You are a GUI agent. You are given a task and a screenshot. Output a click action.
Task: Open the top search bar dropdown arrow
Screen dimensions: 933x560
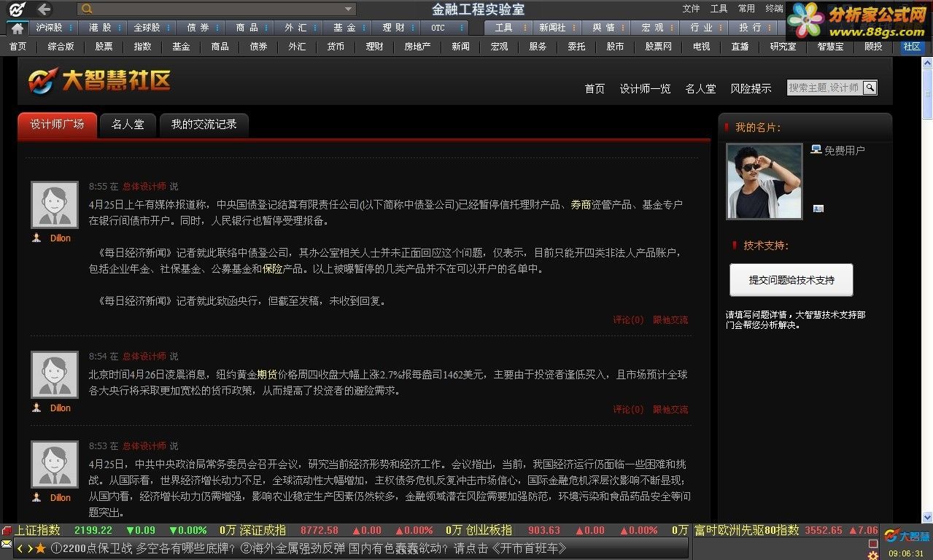349,9
